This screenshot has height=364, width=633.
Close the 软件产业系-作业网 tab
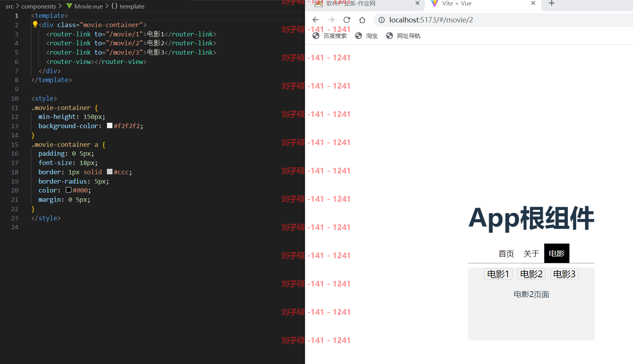pos(417,3)
